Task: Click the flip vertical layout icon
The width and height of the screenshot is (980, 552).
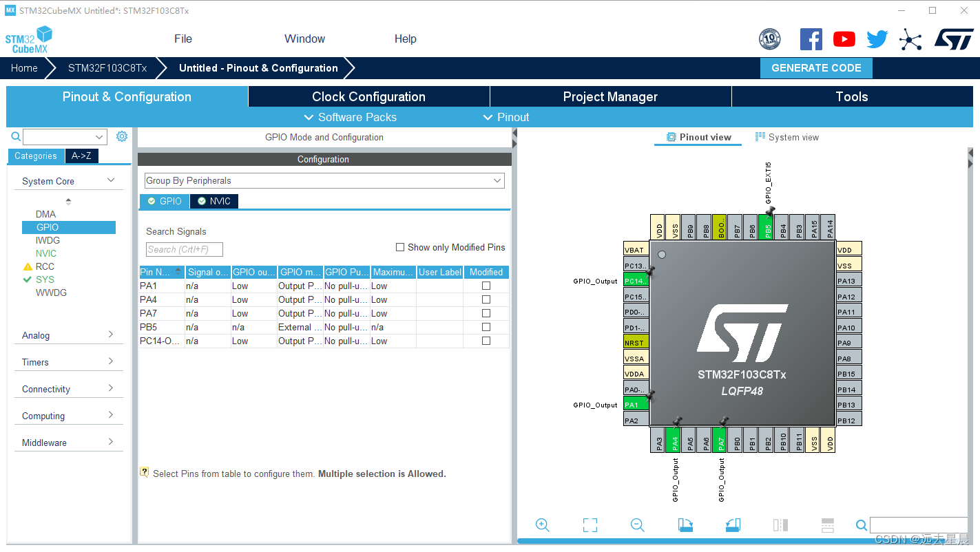Action: [828, 525]
